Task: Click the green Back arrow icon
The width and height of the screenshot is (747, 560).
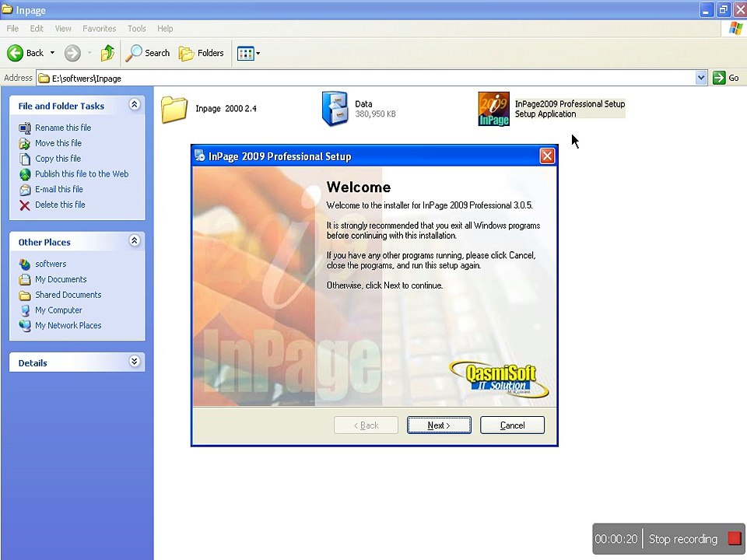Action: click(15, 53)
